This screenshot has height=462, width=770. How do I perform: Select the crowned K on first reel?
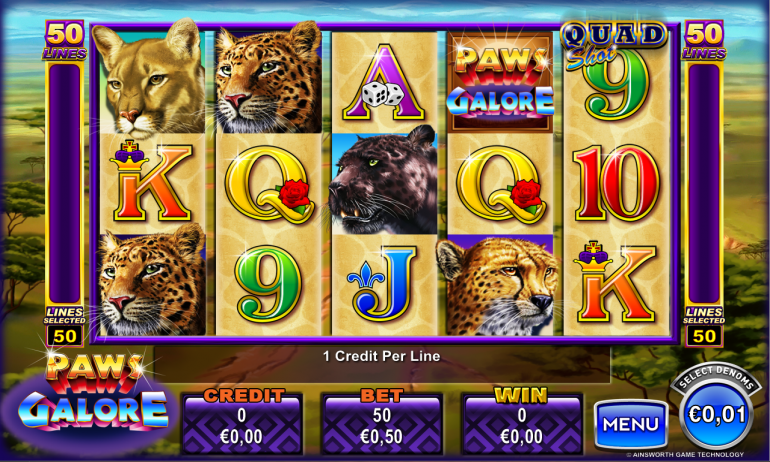pos(151,183)
